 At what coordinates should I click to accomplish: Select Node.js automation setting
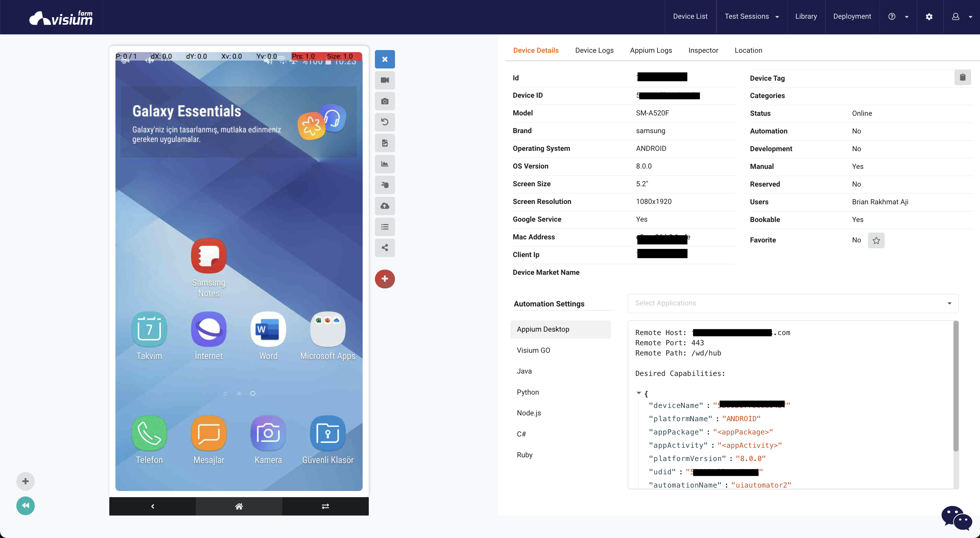pyautogui.click(x=560, y=413)
